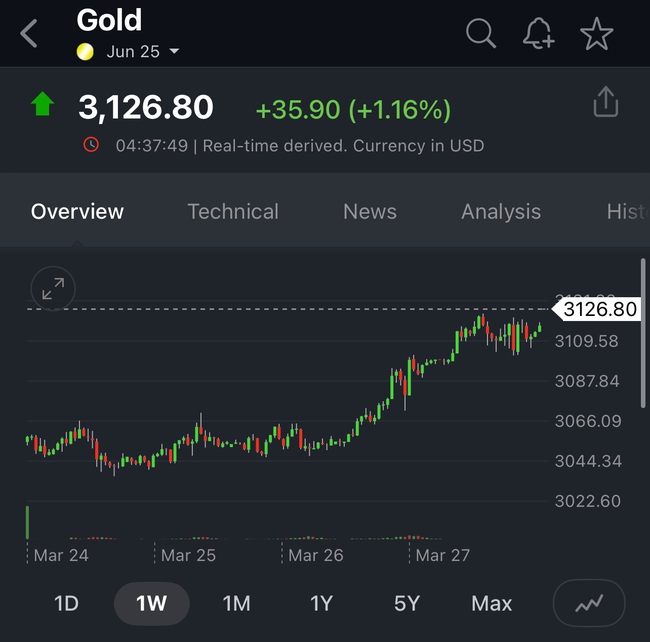Tap the back arrow icon

coord(29,34)
